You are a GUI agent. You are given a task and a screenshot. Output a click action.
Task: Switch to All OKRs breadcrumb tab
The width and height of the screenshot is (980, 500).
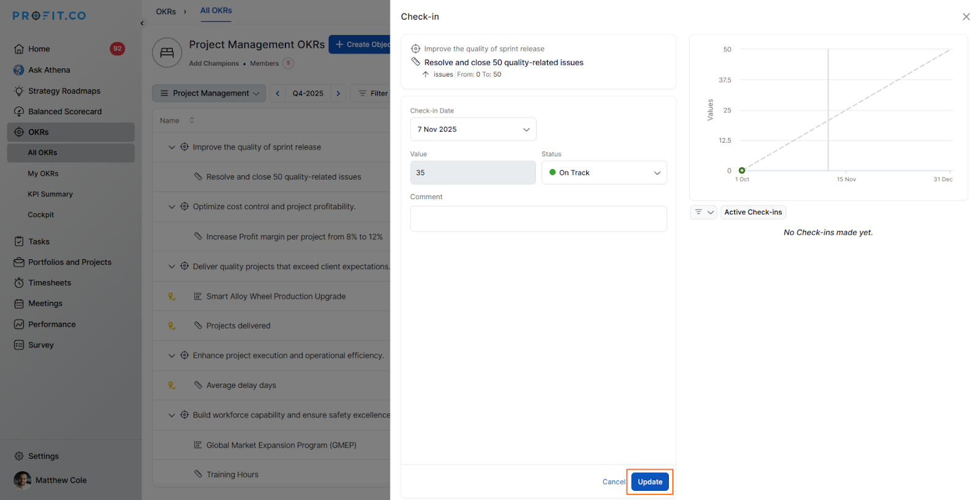216,11
